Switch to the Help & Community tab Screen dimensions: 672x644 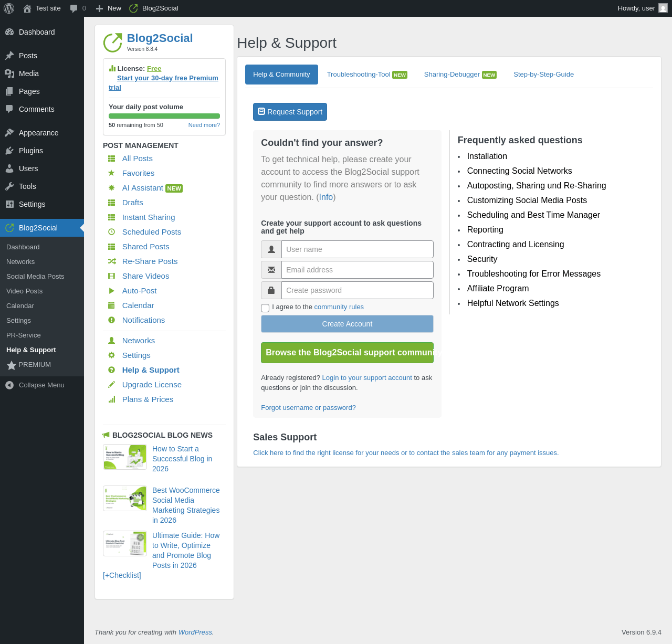(x=281, y=75)
